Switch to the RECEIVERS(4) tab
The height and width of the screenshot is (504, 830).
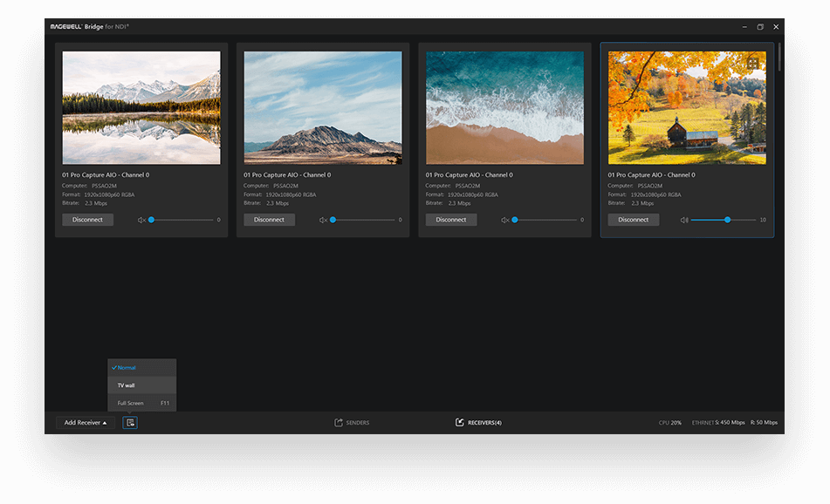click(478, 423)
